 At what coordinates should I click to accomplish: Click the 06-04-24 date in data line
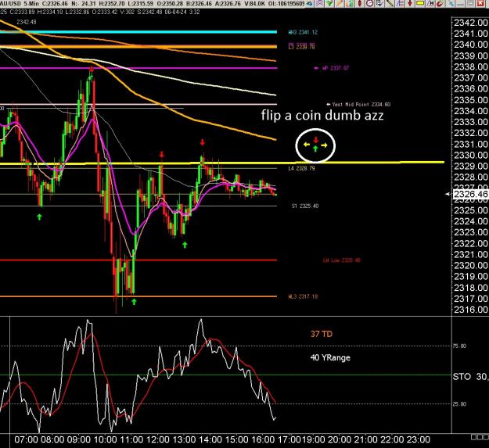(175, 13)
